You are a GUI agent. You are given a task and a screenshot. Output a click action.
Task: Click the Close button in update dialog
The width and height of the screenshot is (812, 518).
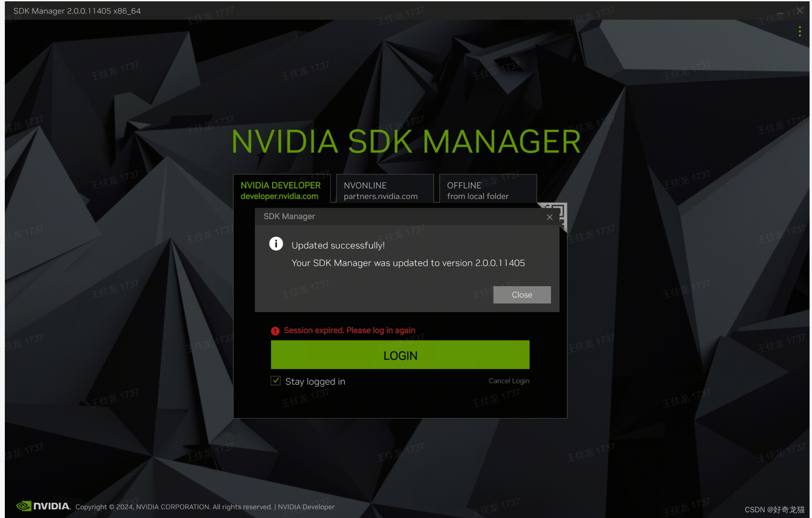pyautogui.click(x=522, y=295)
